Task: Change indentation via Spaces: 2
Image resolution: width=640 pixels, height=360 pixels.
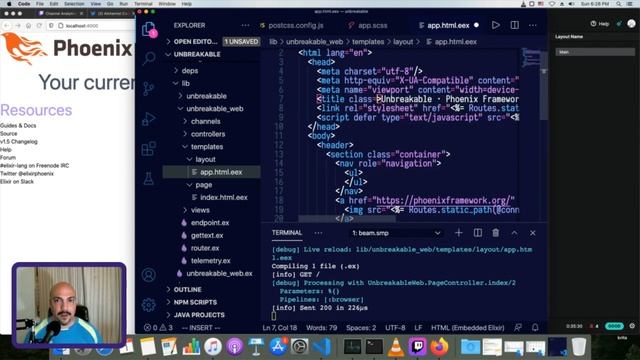Action: pyautogui.click(x=361, y=328)
